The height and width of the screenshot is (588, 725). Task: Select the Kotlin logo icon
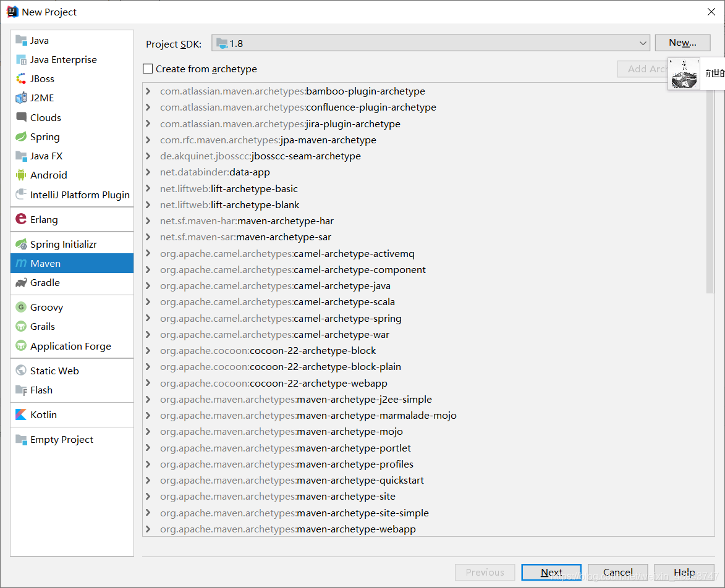pos(21,415)
